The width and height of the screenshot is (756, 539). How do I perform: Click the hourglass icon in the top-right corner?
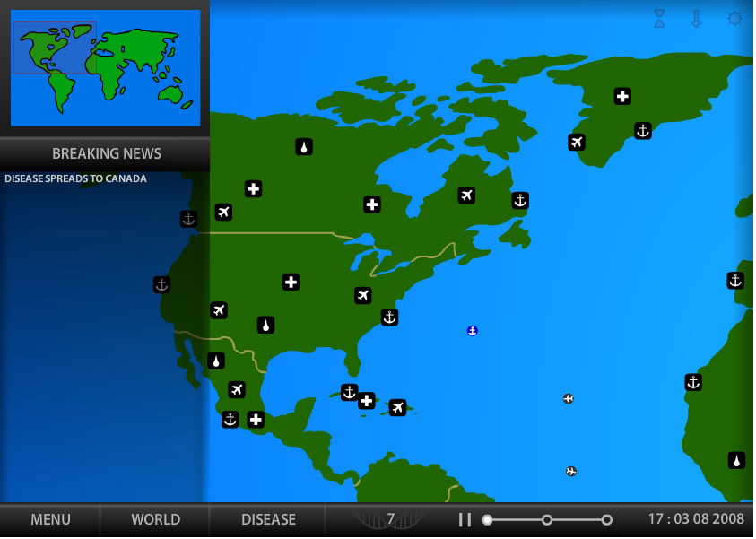658,18
